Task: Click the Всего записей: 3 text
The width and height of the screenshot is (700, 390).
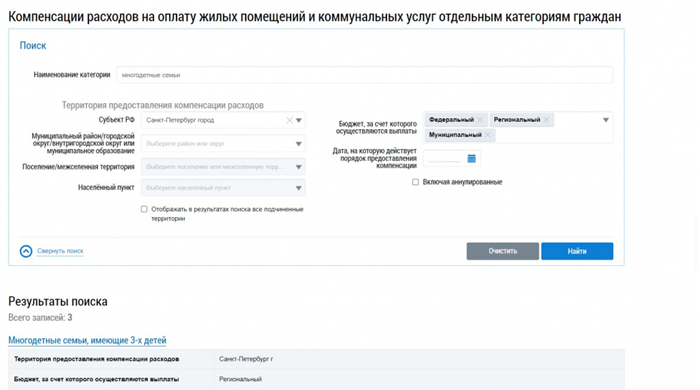Action: pos(40,318)
